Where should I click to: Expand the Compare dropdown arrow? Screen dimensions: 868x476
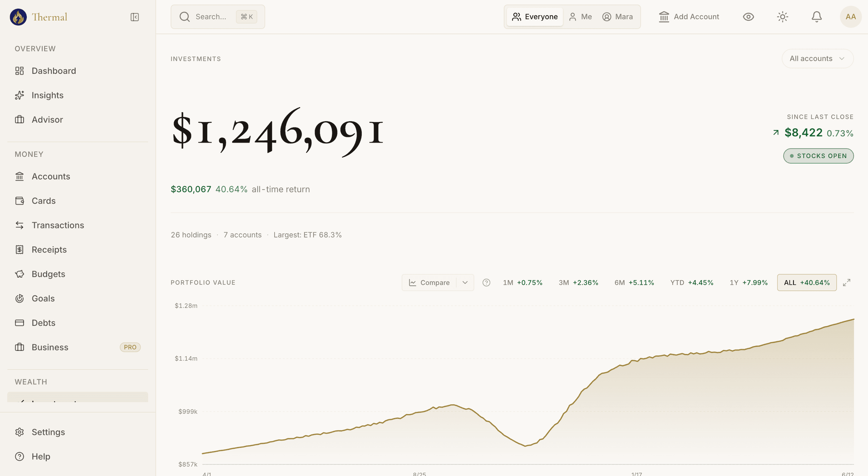[x=465, y=283]
